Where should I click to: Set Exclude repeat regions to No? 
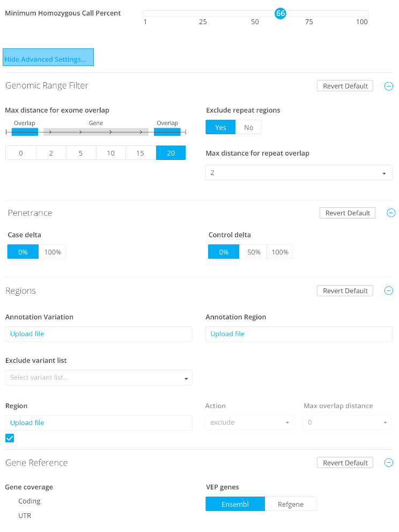[248, 127]
